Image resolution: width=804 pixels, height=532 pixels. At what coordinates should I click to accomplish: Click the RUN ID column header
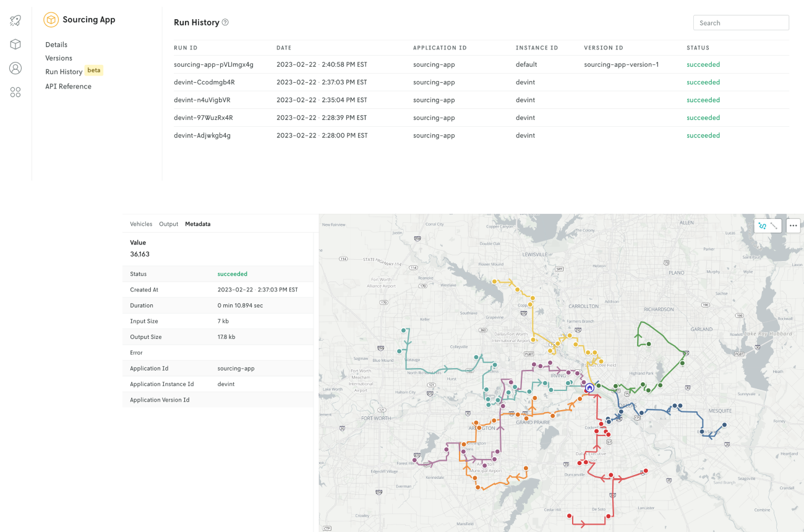click(186, 48)
